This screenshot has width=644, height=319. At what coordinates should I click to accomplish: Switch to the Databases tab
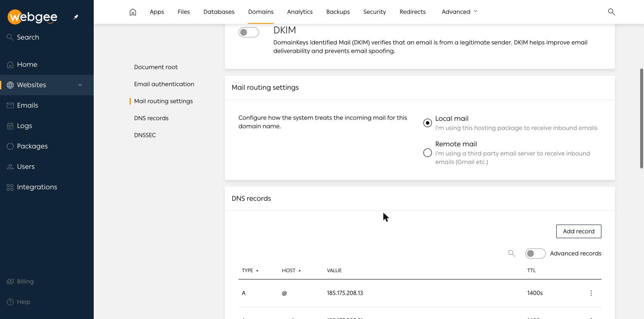[x=219, y=12]
